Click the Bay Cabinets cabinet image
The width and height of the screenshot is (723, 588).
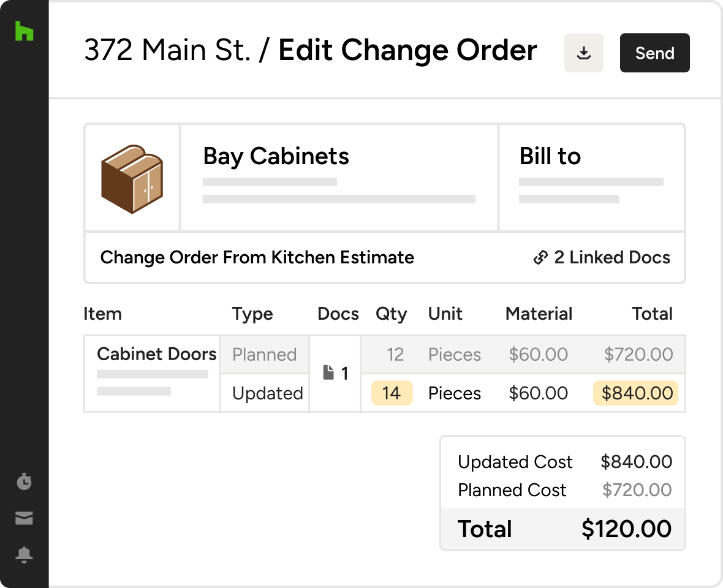(x=132, y=179)
